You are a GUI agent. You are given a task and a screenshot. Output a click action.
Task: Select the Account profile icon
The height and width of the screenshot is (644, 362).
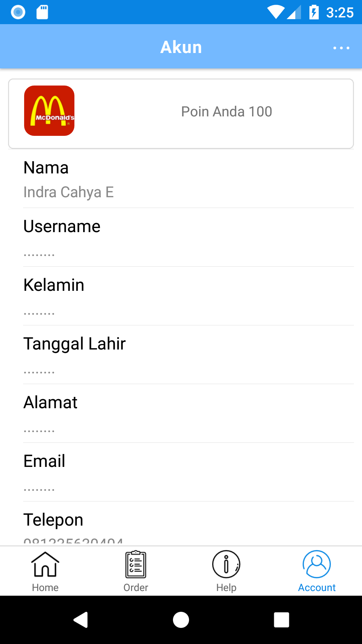(317, 564)
